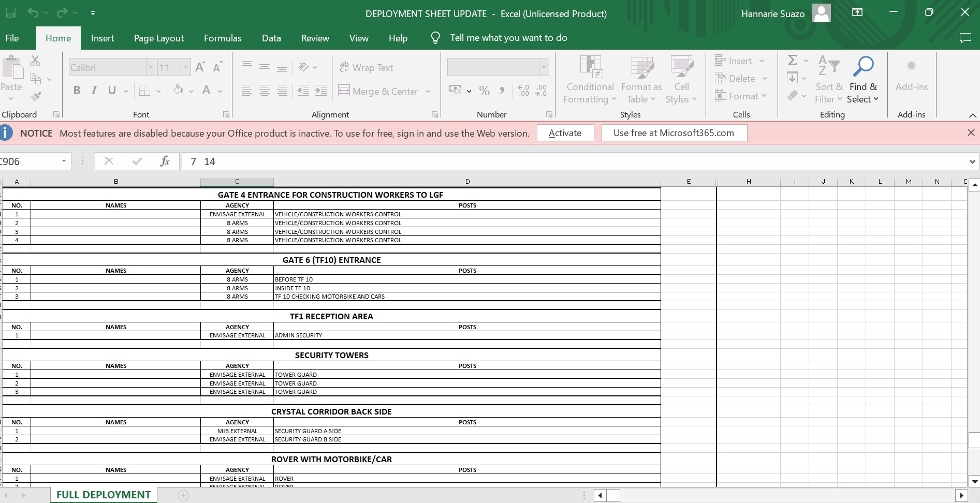980x503 pixels.
Task: Click the Undo arrow icon
Action: pyautogui.click(x=33, y=13)
